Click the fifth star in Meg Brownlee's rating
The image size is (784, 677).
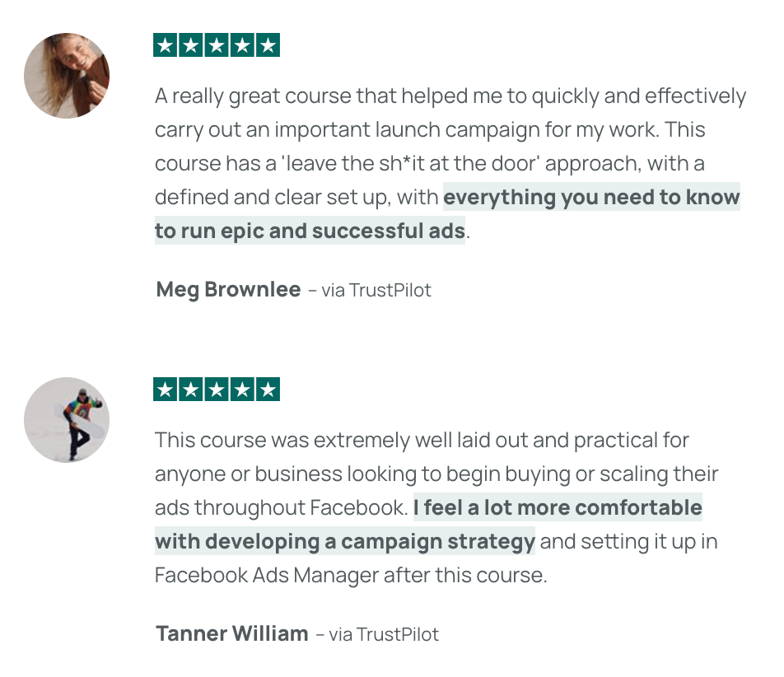click(268, 45)
